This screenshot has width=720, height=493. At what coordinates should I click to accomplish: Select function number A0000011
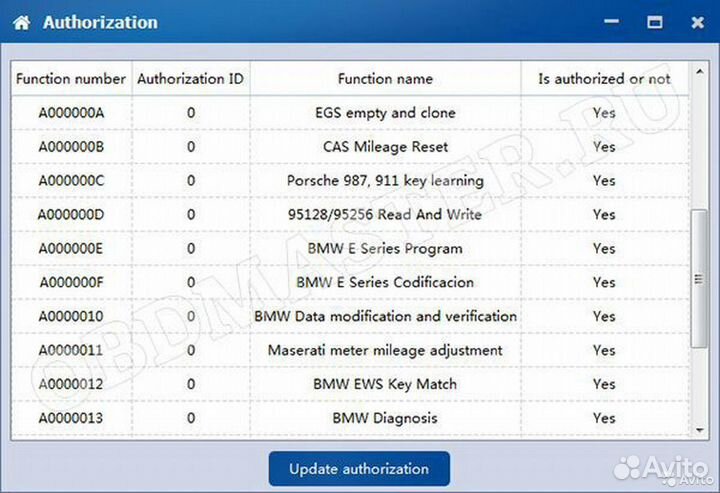point(71,350)
